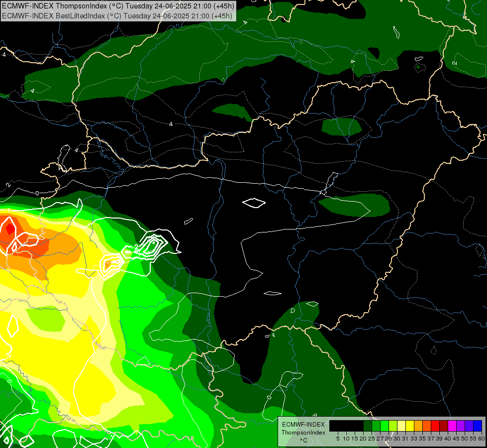Select the dark green 20–25 legend swatch
This screenshot has width=487, height=448.
[x=368, y=426]
